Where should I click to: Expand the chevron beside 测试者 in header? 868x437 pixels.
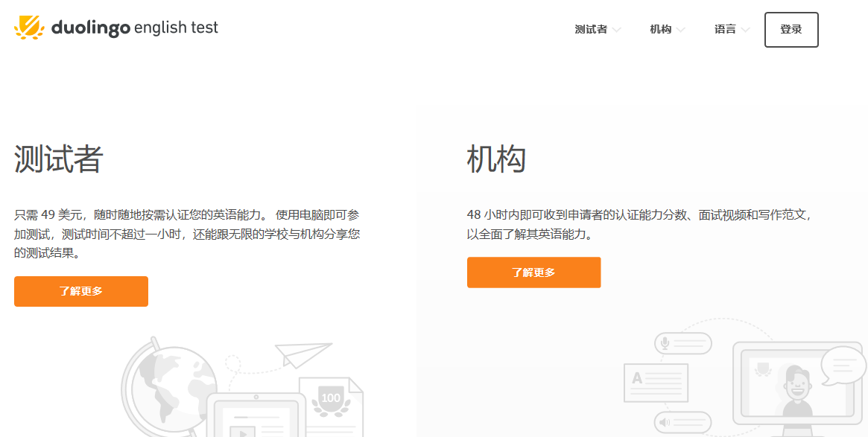(x=616, y=31)
